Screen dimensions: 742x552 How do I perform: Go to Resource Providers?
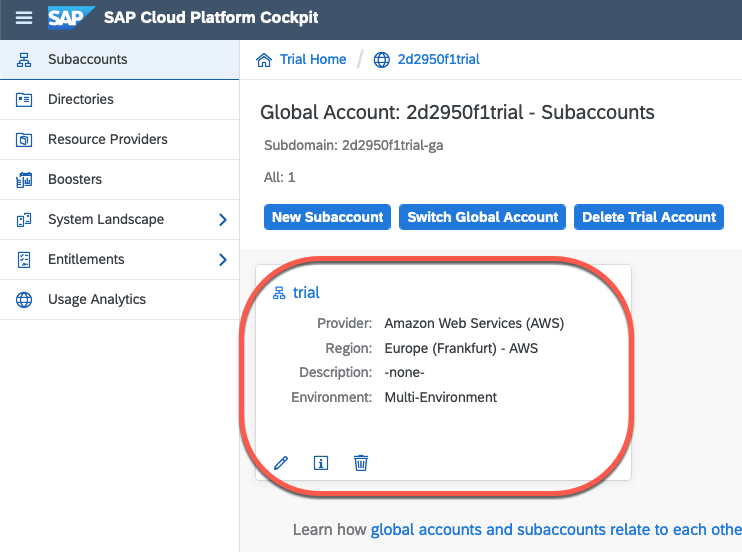click(108, 140)
